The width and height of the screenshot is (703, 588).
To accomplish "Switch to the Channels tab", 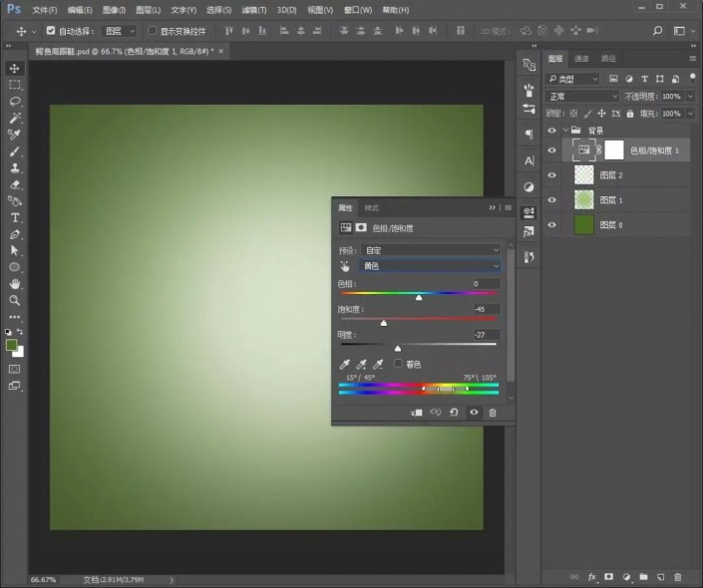I will click(x=581, y=58).
